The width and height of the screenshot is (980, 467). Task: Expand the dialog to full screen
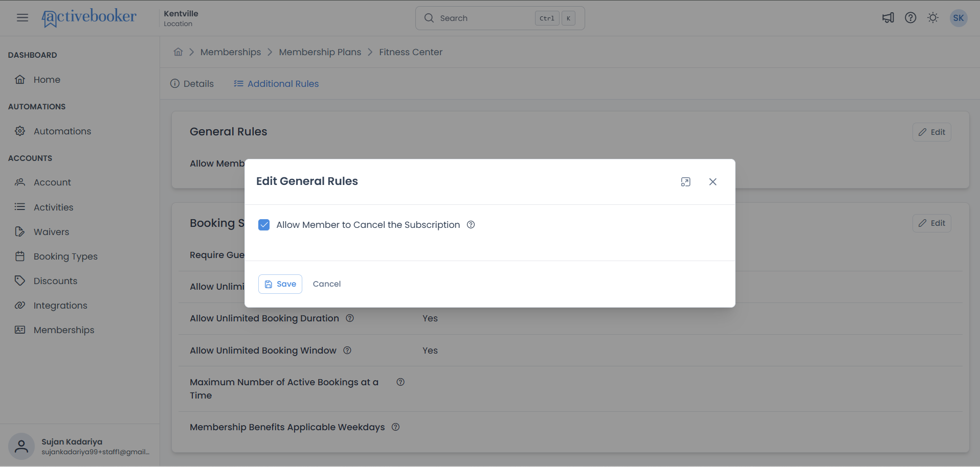pos(686,182)
